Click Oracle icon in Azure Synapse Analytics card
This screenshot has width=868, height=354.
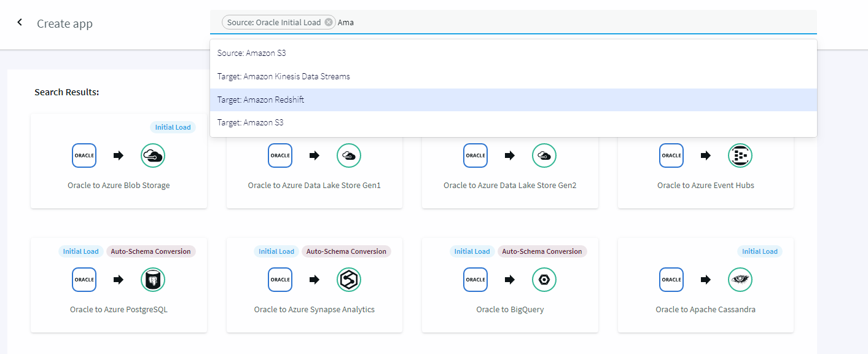pos(280,280)
